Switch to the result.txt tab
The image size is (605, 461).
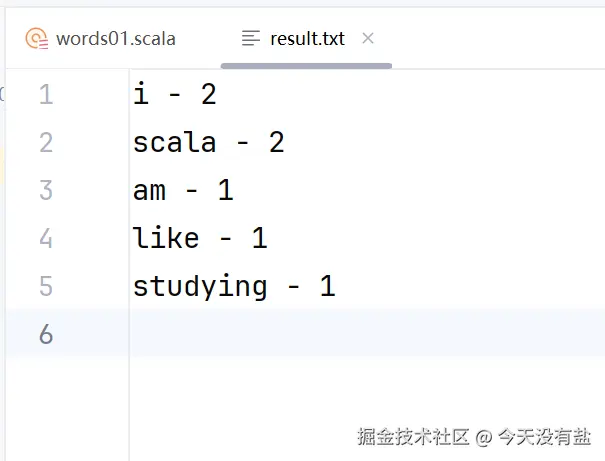tap(308, 39)
